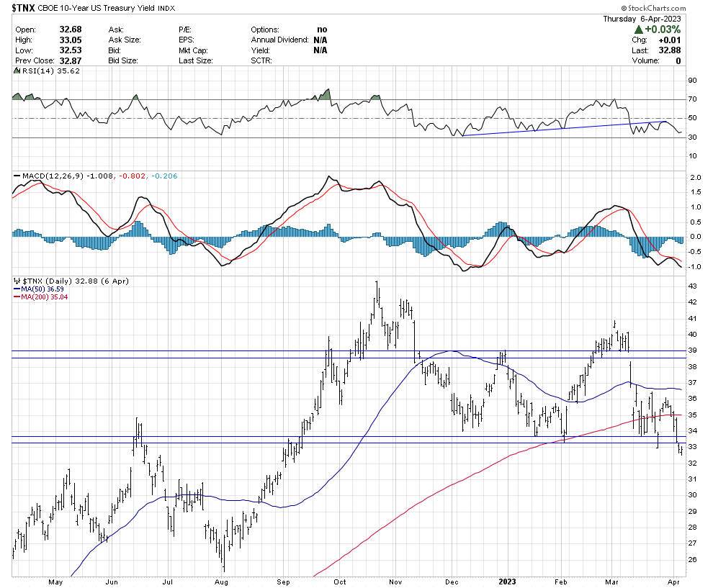
Task: Click the Options value 'no'
Action: (322, 30)
